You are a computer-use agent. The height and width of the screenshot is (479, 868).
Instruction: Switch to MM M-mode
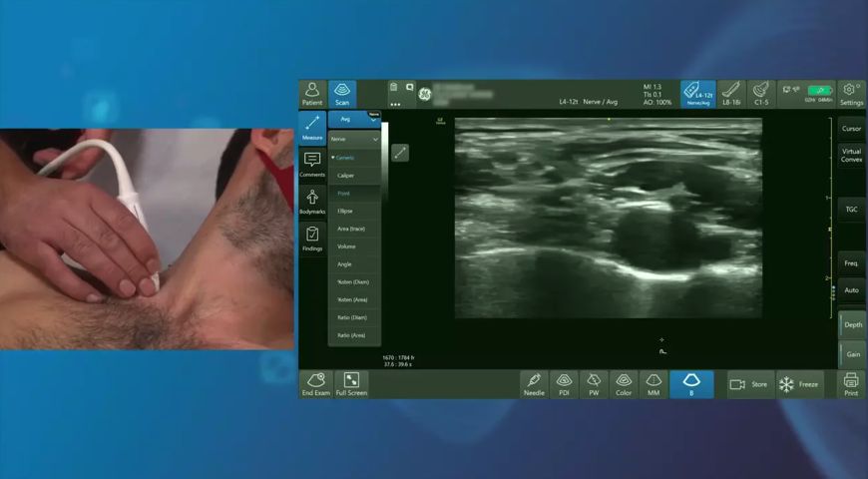tap(653, 385)
